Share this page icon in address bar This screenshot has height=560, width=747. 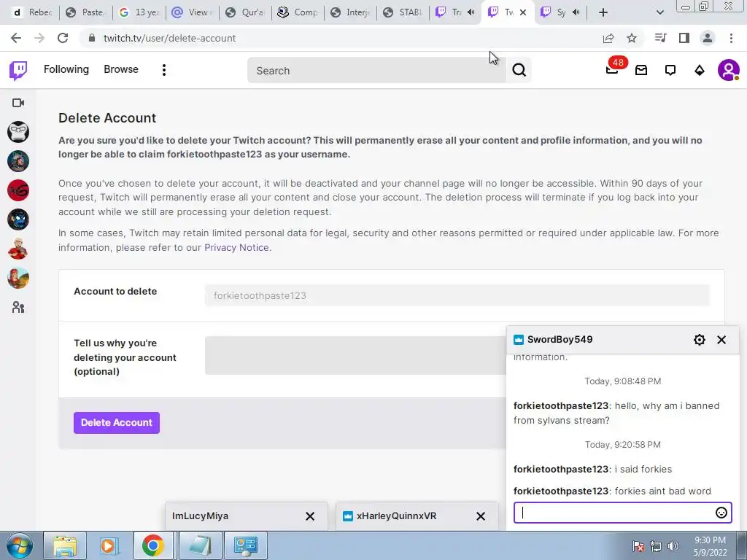click(608, 38)
